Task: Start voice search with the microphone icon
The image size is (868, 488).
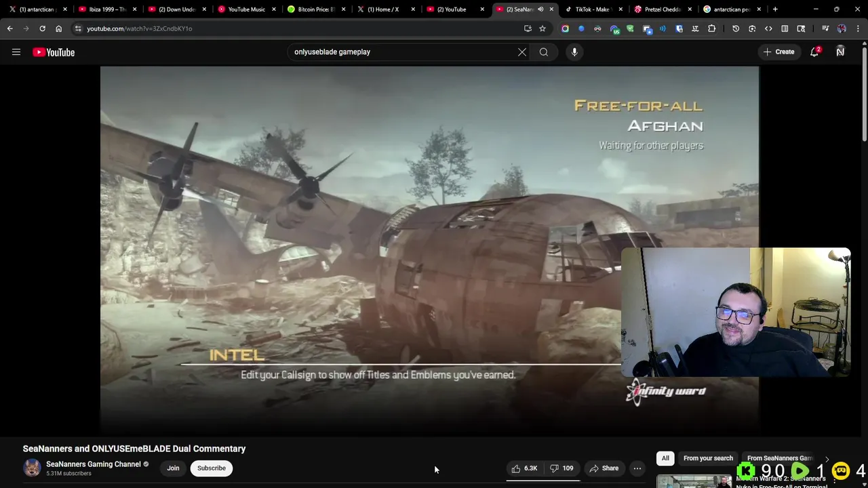Action: [574, 52]
